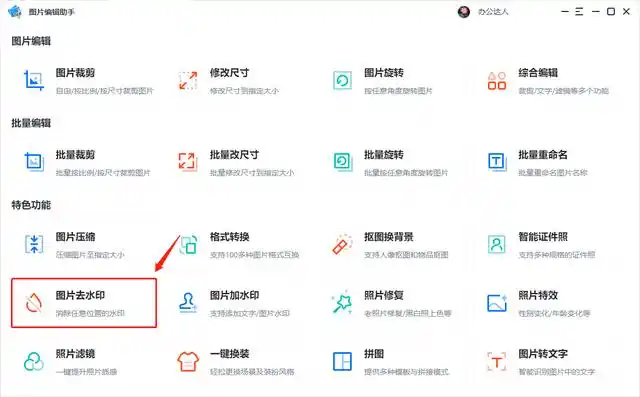Click the 特色功能 section heading
Viewport: 640px width, 397px height.
(x=31, y=205)
